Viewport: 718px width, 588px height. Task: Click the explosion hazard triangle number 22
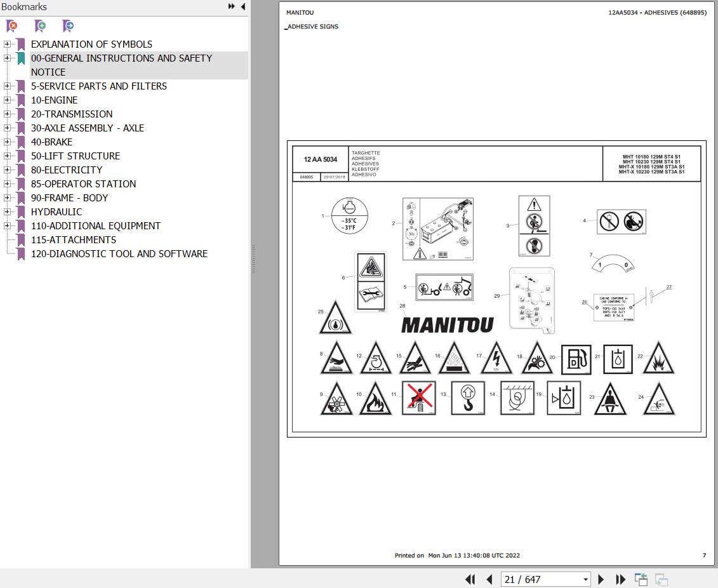point(659,357)
